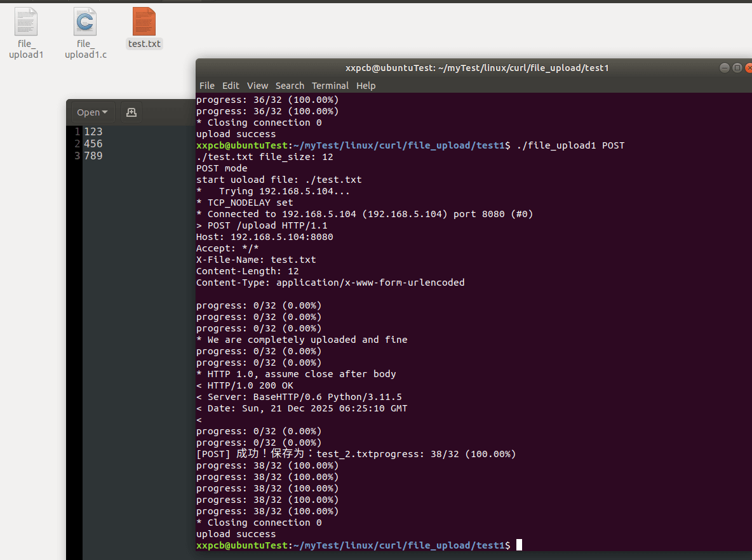Click the 'Host: 192.168.5.104:8080' line

click(265, 237)
